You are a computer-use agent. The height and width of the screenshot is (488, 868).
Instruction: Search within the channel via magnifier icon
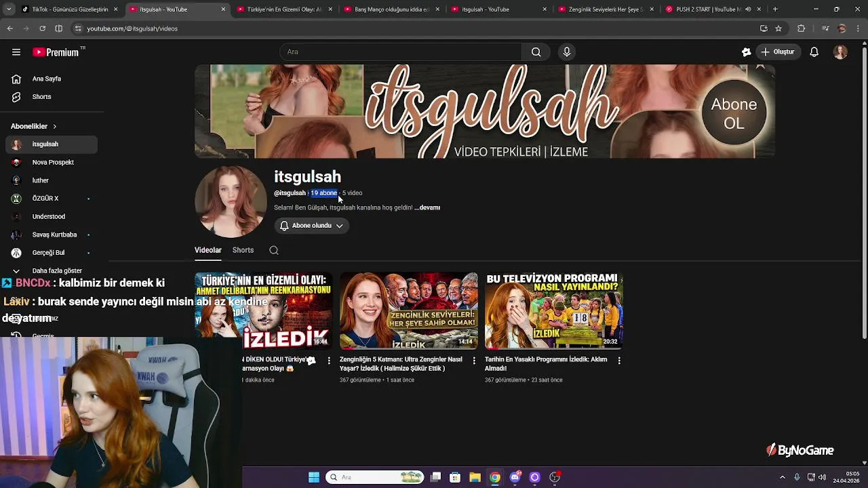[274, 250]
